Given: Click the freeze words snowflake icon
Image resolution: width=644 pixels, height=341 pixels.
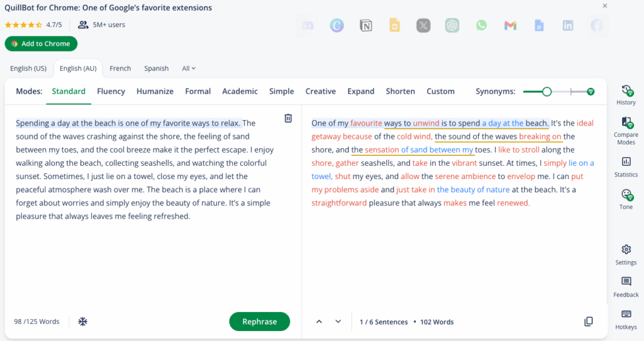Looking at the screenshot, I should pyautogui.click(x=83, y=322).
